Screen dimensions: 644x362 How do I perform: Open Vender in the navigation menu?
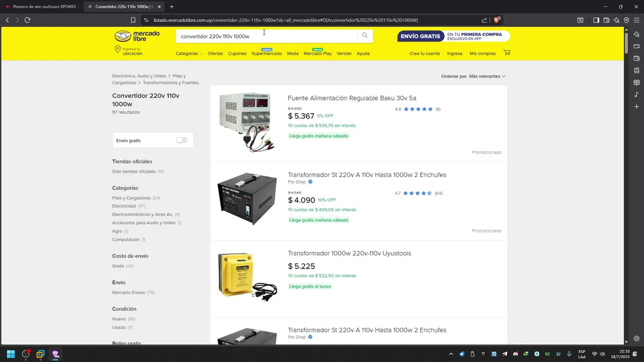tap(344, 53)
